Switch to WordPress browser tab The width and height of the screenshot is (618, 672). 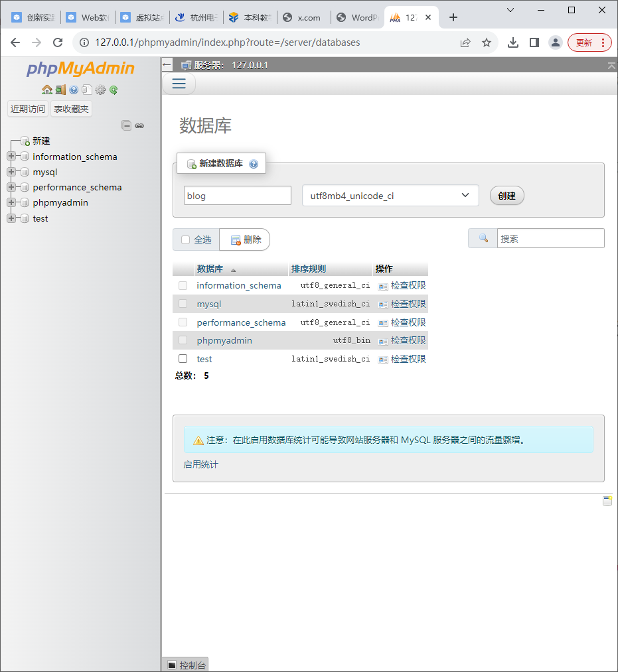pos(358,17)
